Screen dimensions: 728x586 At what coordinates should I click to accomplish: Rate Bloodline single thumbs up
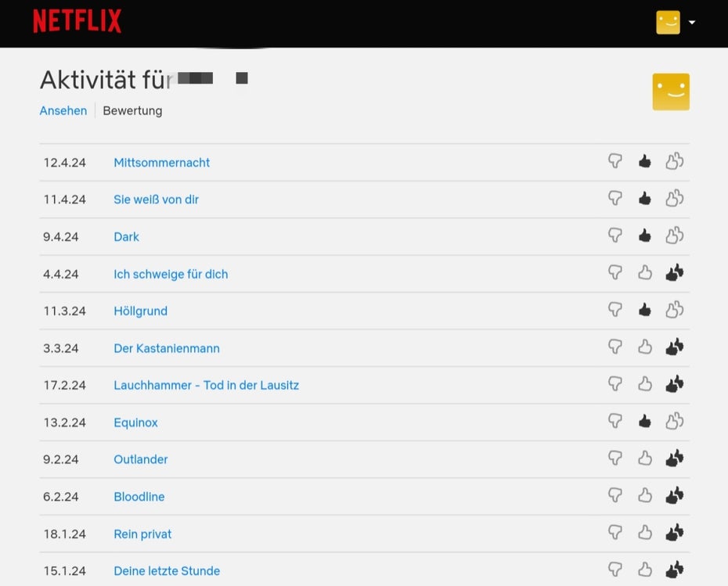point(644,495)
